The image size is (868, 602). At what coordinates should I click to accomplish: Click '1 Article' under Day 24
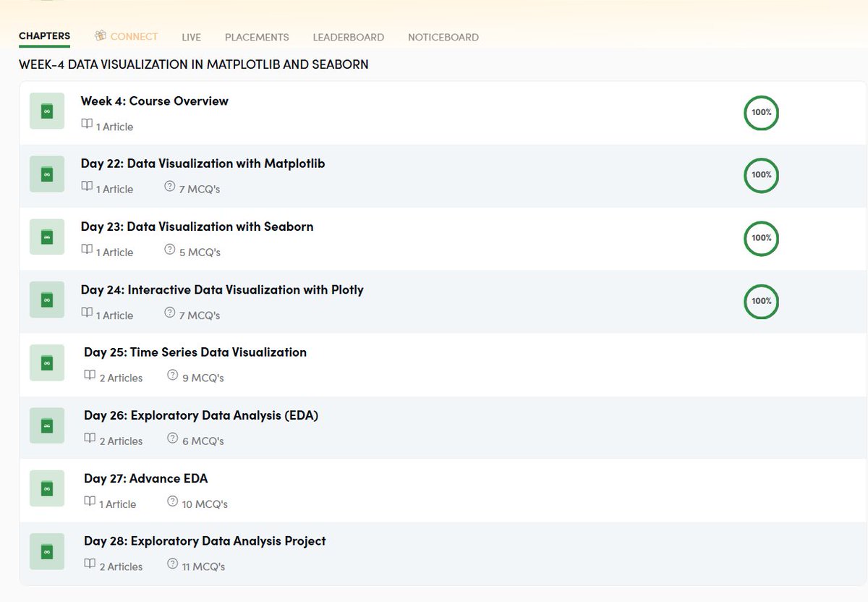pyautogui.click(x=115, y=315)
